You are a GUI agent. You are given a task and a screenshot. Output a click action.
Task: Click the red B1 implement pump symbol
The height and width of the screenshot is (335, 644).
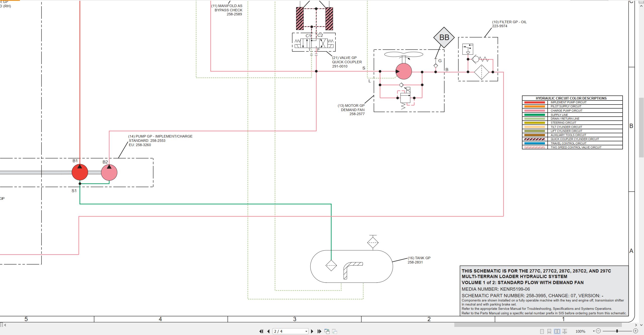(x=80, y=172)
